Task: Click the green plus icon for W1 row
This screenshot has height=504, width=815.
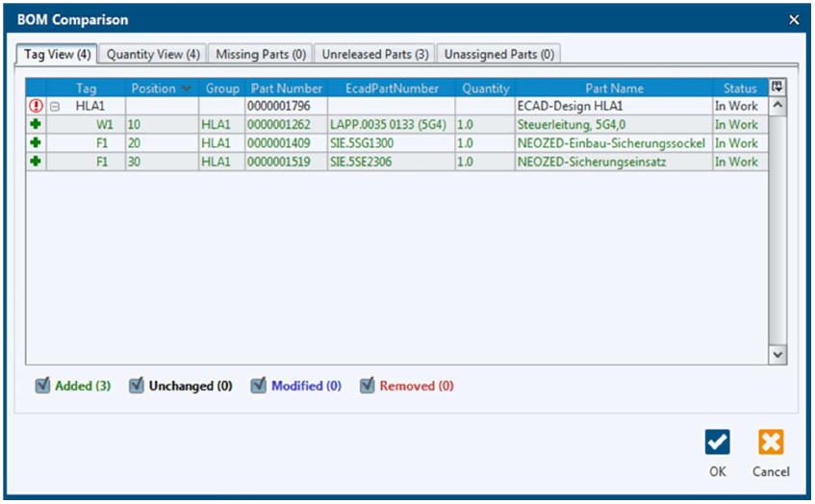Action: pyautogui.click(x=37, y=125)
